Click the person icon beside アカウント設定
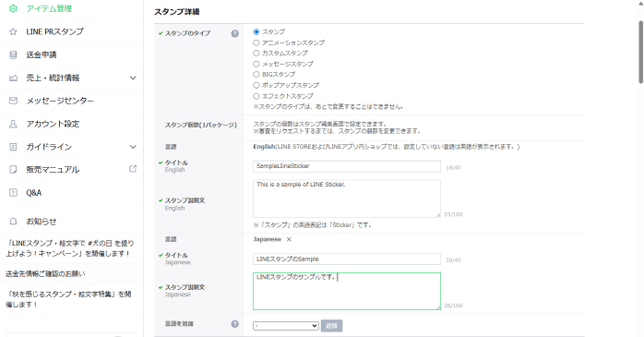This screenshot has width=644, height=337. (x=13, y=124)
